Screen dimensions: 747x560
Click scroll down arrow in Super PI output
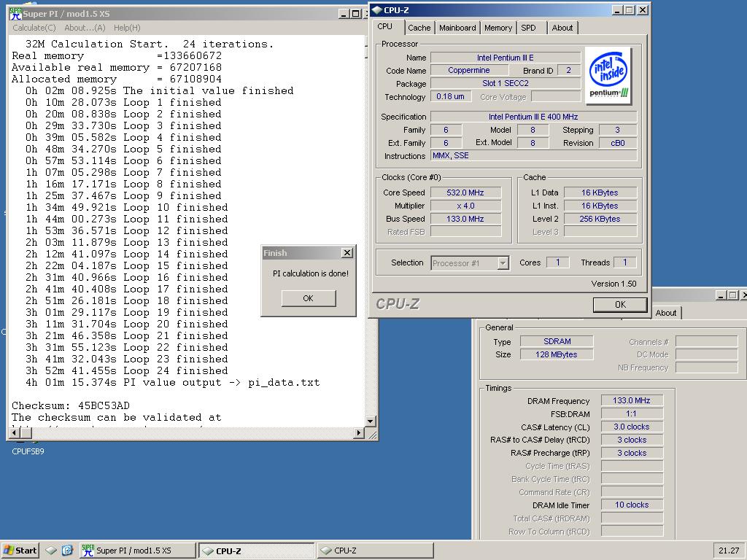click(x=370, y=421)
